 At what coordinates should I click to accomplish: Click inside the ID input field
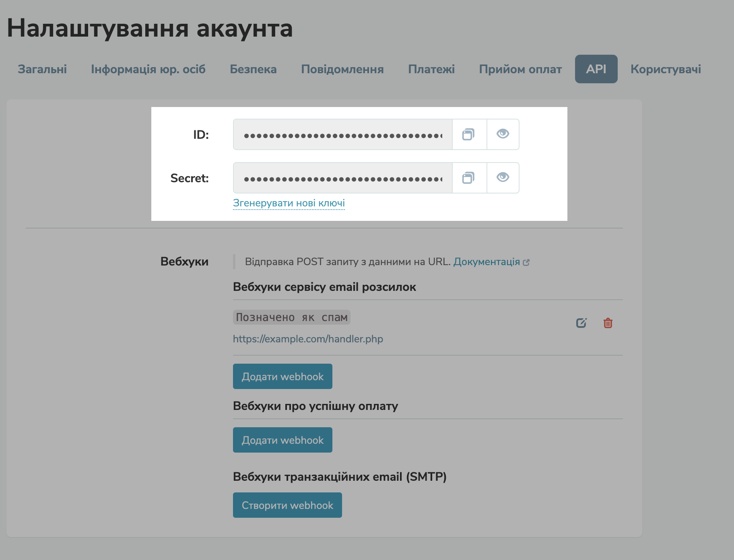[x=342, y=134]
